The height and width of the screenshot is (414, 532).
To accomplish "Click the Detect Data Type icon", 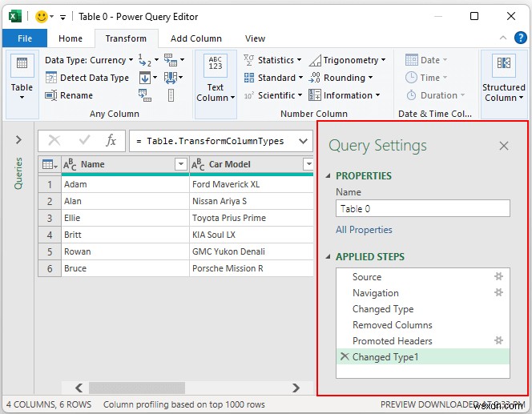I will [x=51, y=78].
